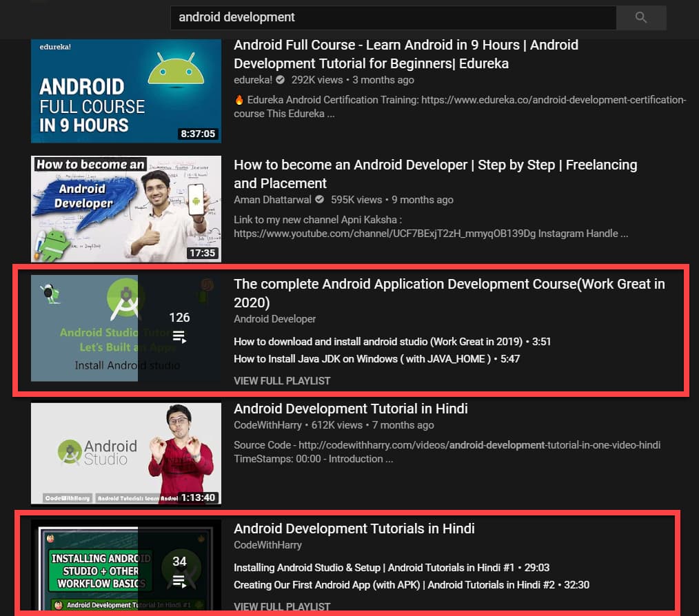This screenshot has width=699, height=616.
Task: Click the 1:13:40 duration badge
Action: click(198, 497)
